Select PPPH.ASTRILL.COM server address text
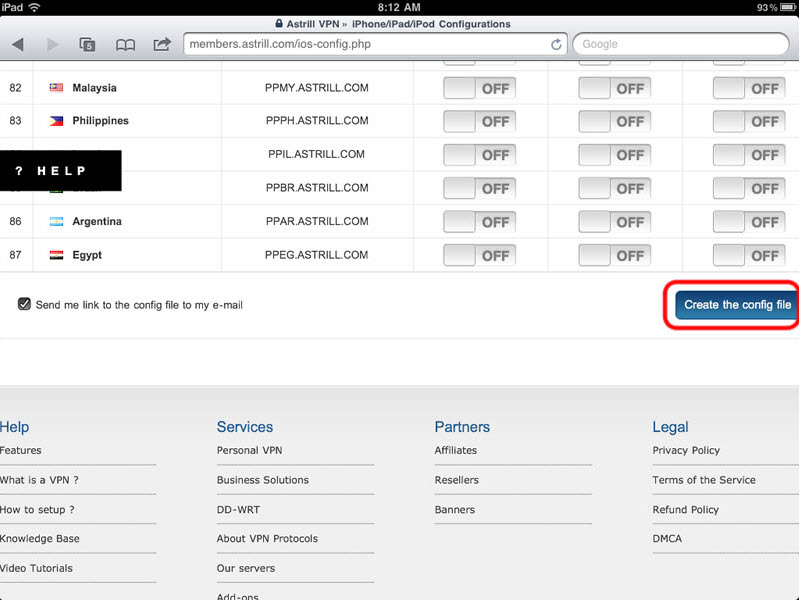The height and width of the screenshot is (606, 804). 317,120
